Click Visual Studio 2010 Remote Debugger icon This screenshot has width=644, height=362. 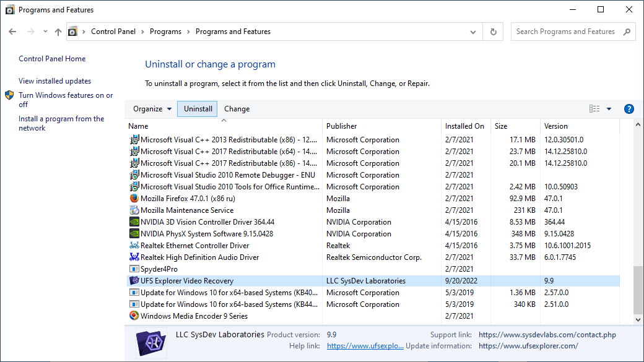[134, 175]
